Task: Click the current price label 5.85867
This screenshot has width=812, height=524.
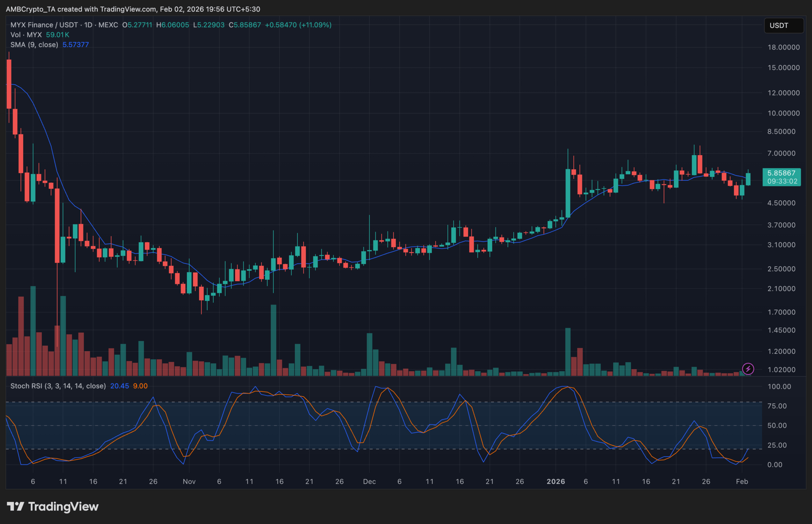Action: (x=781, y=173)
